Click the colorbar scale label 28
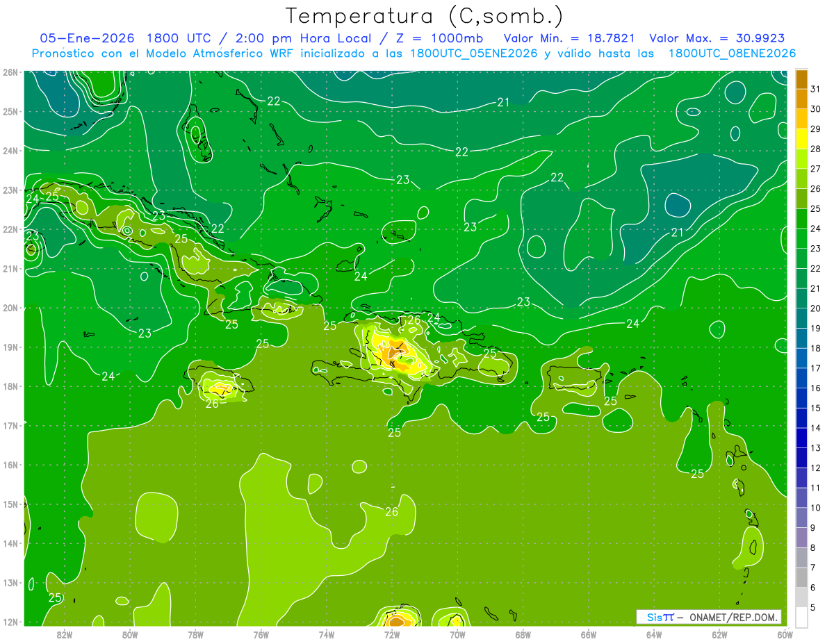The height and width of the screenshot is (644, 834). click(x=816, y=149)
